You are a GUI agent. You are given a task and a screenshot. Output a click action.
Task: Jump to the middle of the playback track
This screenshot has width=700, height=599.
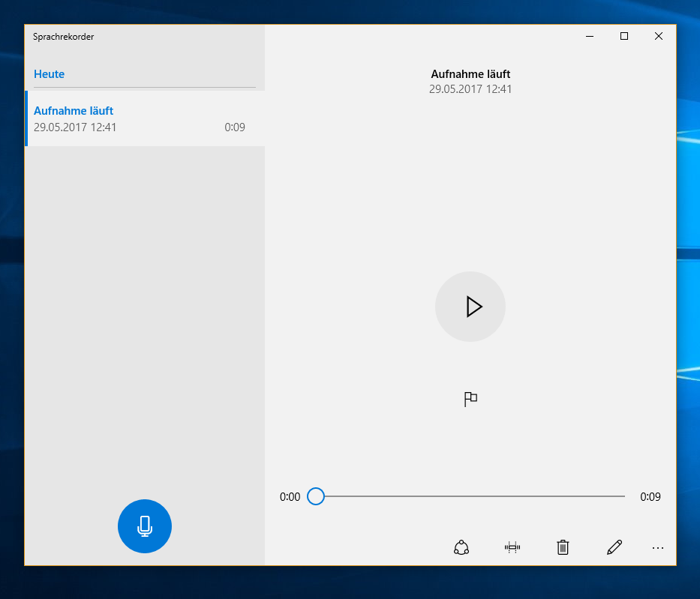click(x=470, y=496)
